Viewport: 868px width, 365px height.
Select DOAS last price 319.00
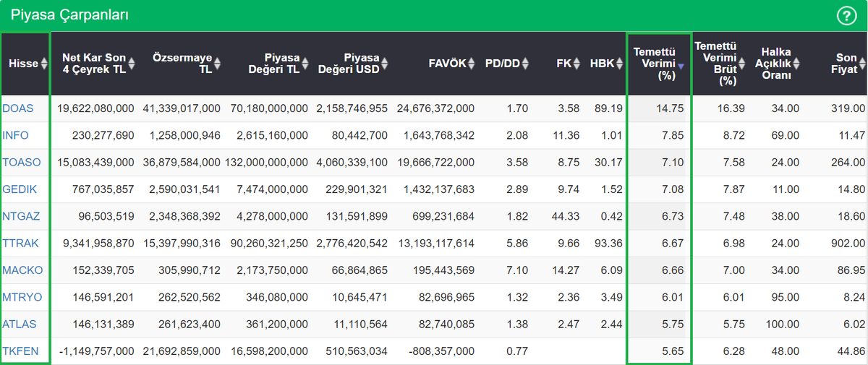click(x=848, y=108)
